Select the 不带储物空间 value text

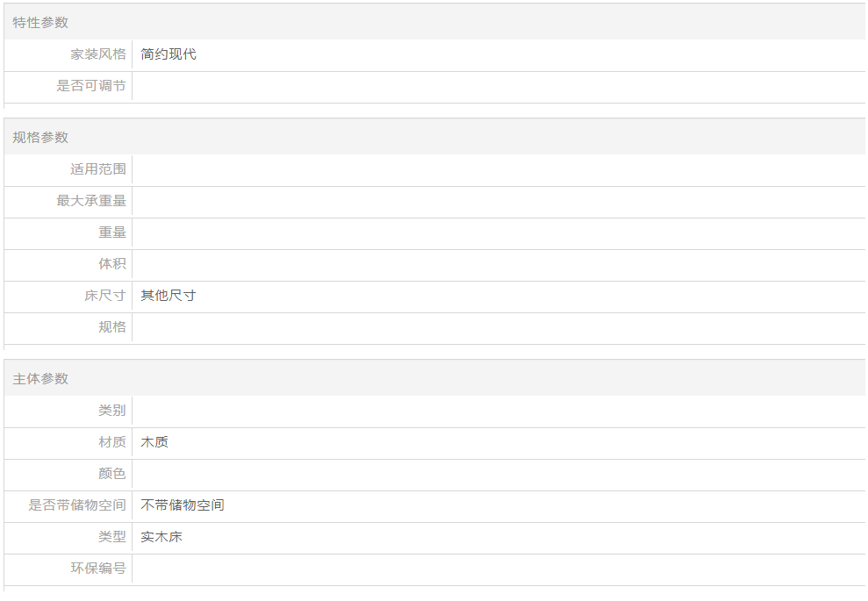pos(183,505)
